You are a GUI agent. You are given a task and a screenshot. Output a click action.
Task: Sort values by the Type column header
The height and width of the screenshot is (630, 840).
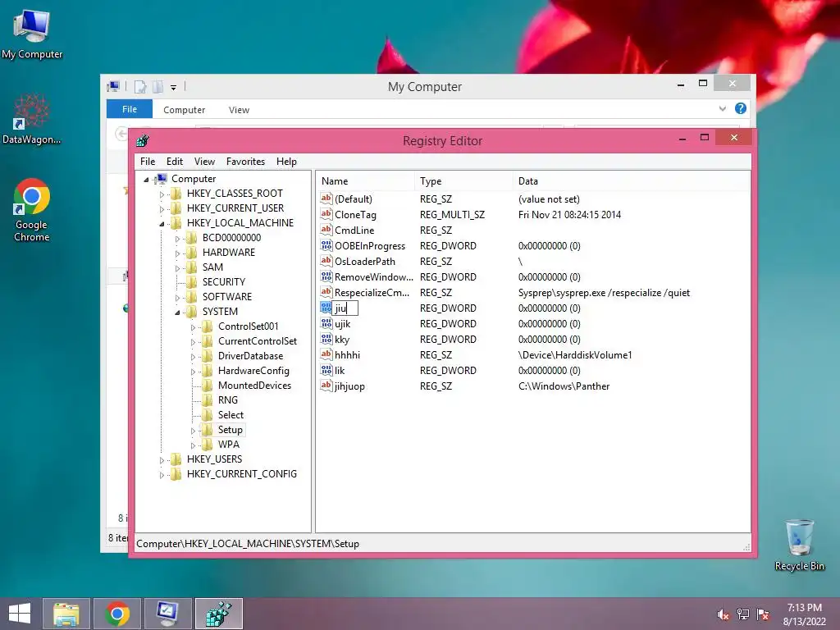(463, 181)
